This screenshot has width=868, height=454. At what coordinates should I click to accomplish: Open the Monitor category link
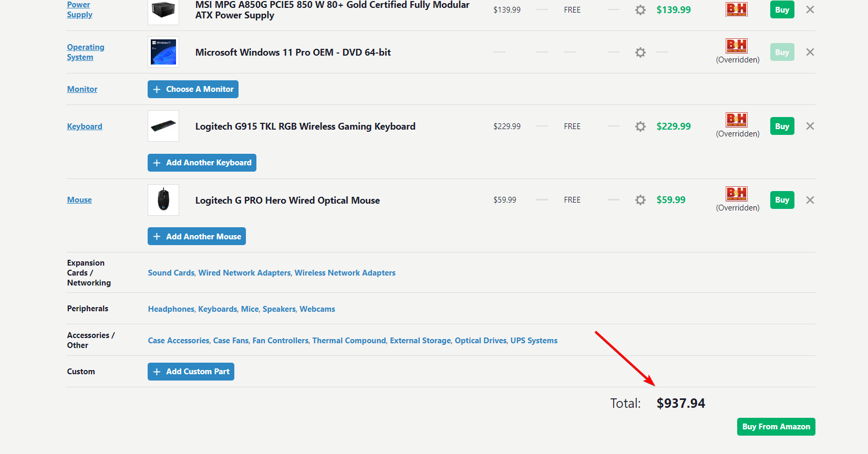pos(82,89)
